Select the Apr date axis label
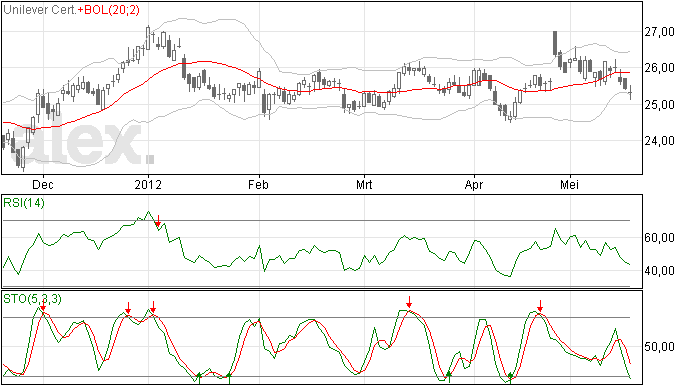This screenshot has height=387, width=690. 474,184
